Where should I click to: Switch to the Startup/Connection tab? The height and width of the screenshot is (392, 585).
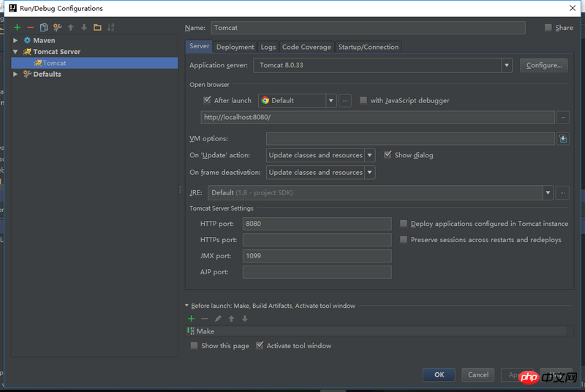369,47
